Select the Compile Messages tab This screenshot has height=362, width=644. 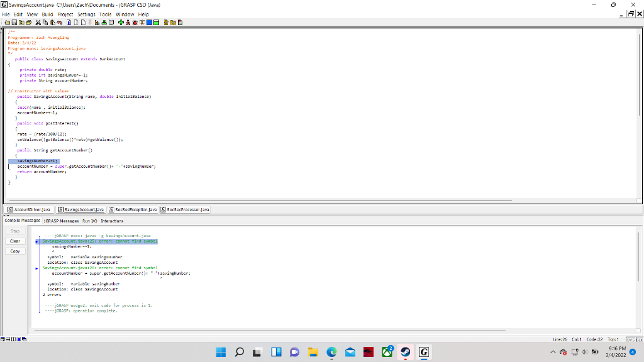coord(22,221)
